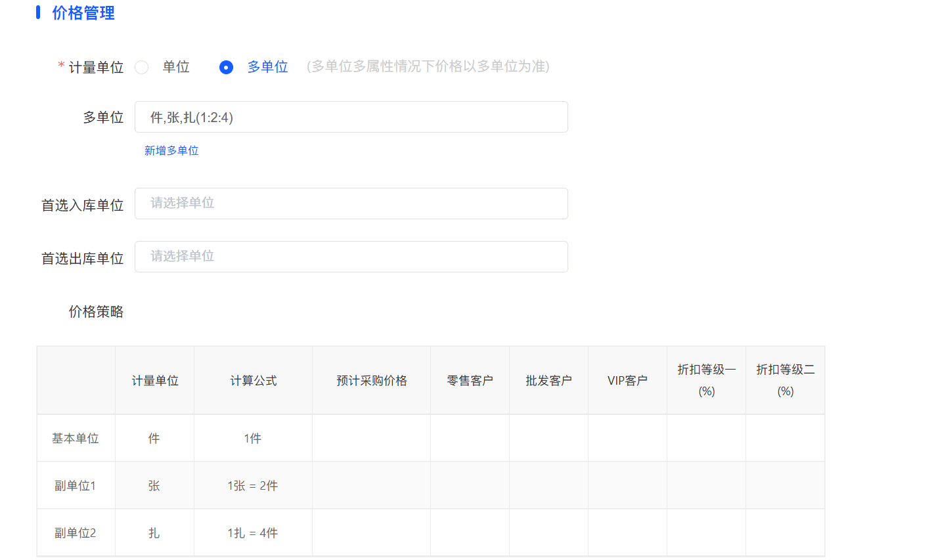The width and height of the screenshot is (938, 560).
Task: Click the 价格管理 section heading
Action: coord(83,13)
